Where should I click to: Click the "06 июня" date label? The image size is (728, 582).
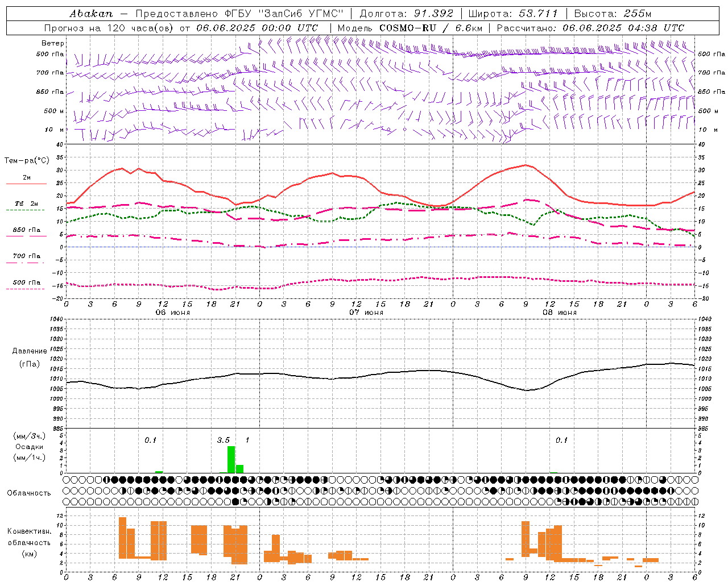172,313
